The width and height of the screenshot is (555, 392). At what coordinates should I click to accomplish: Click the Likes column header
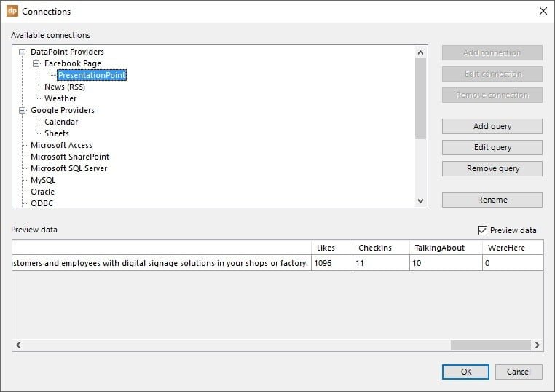[326, 248]
